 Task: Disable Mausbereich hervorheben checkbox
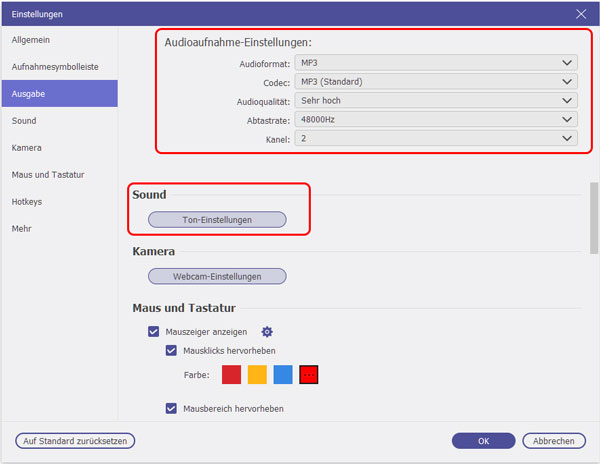point(171,409)
